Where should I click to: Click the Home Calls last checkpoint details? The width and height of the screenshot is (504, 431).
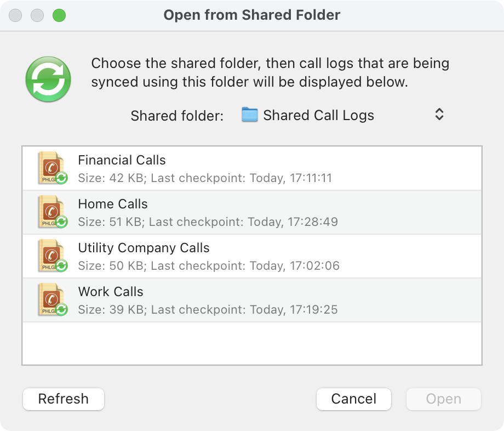pos(208,222)
